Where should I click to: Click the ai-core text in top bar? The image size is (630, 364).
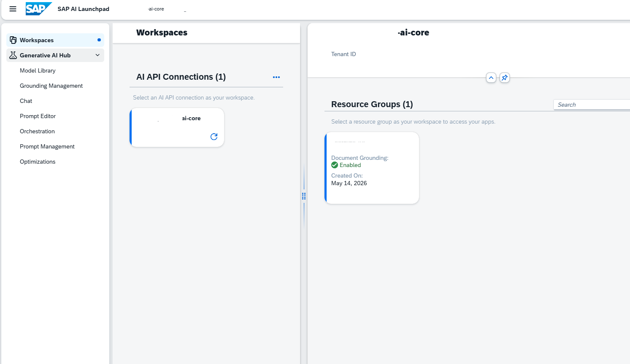point(156,9)
